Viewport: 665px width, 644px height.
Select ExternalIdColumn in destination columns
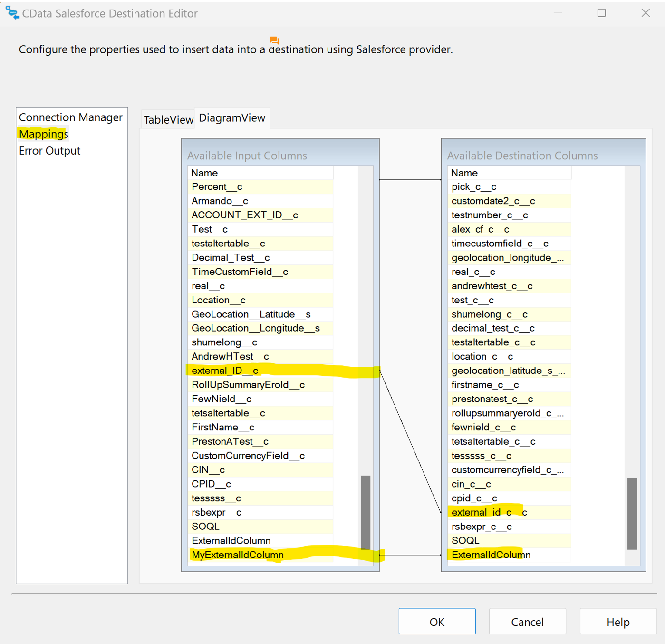[491, 555]
